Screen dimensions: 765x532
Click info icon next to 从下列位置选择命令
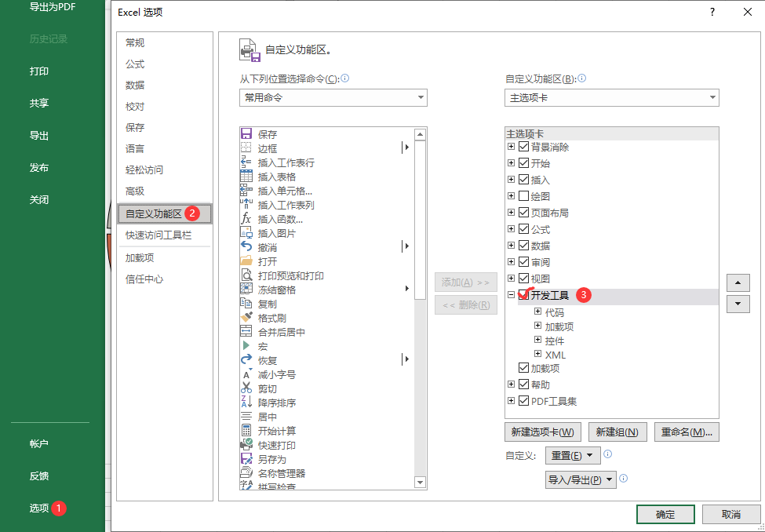coord(345,78)
